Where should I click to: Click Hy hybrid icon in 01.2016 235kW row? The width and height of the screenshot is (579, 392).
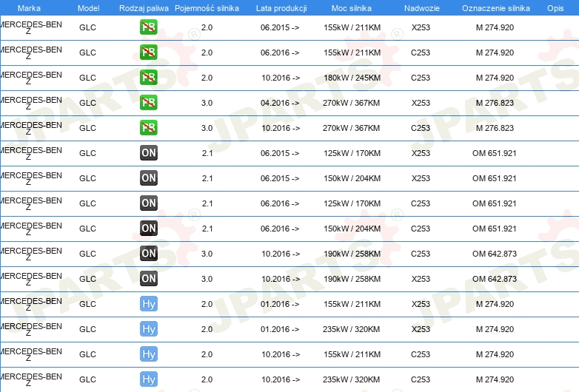pos(148,329)
